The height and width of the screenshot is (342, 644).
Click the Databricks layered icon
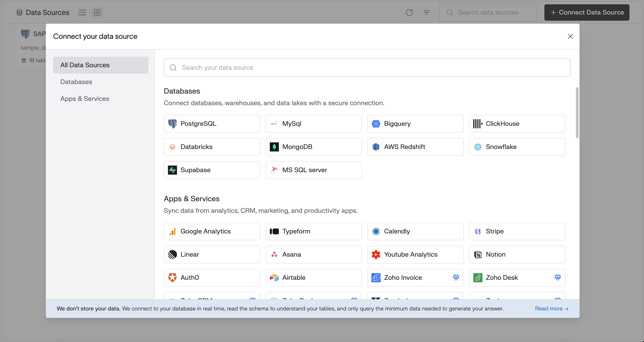[172, 147]
